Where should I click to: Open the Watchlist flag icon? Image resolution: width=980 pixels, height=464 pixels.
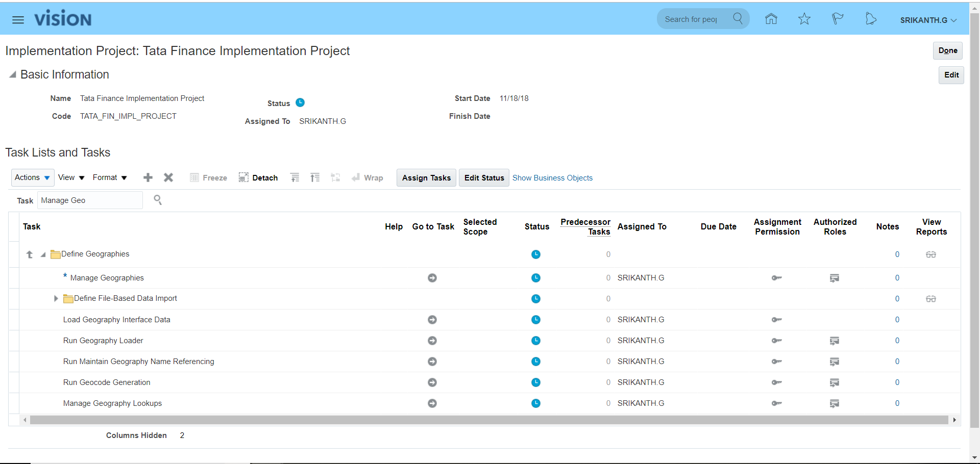click(x=837, y=19)
